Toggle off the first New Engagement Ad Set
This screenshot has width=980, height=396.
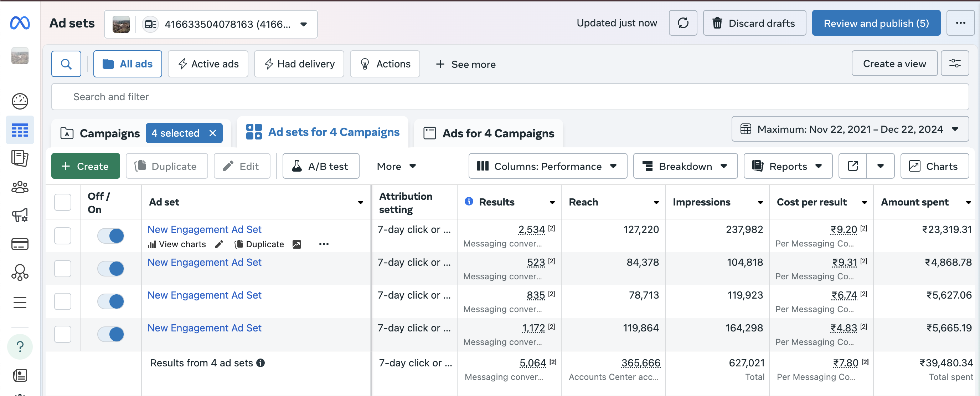tap(111, 236)
